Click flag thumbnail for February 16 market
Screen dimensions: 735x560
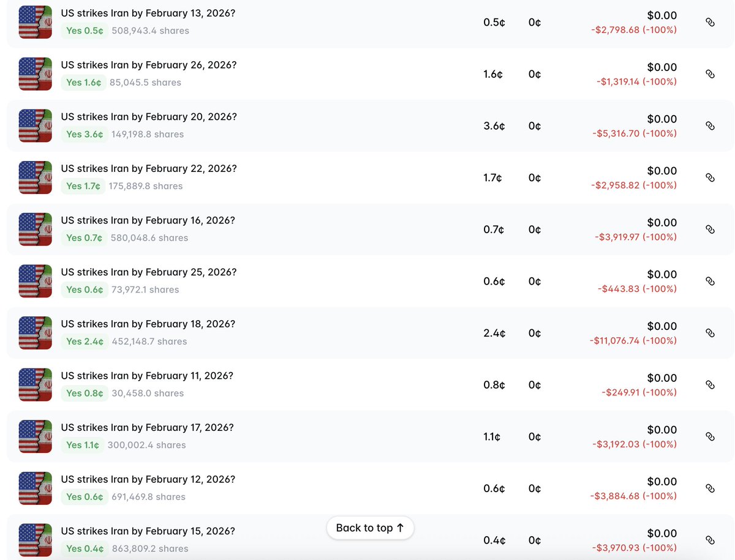click(36, 230)
